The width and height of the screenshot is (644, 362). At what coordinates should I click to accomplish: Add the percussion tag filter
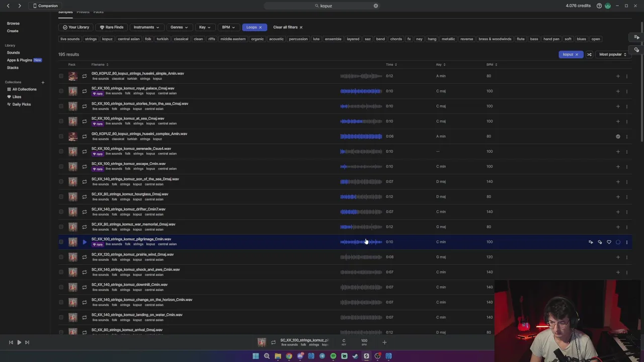click(x=298, y=39)
